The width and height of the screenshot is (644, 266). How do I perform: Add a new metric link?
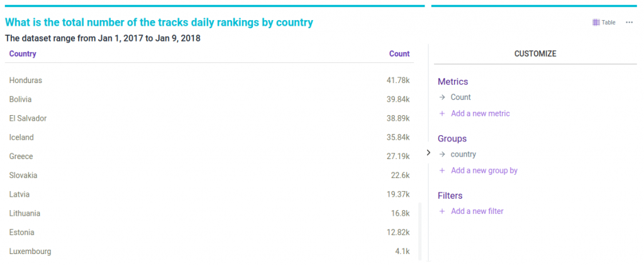click(480, 114)
